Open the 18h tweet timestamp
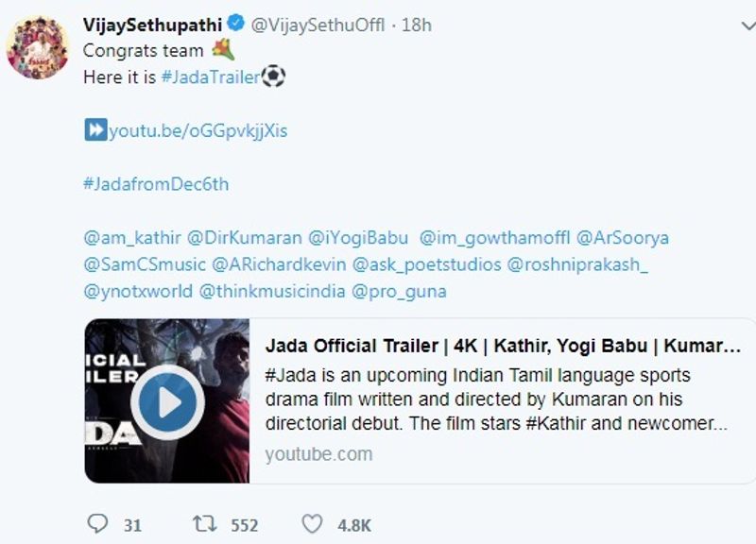Screen dimensions: 756x544 pyautogui.click(x=417, y=25)
